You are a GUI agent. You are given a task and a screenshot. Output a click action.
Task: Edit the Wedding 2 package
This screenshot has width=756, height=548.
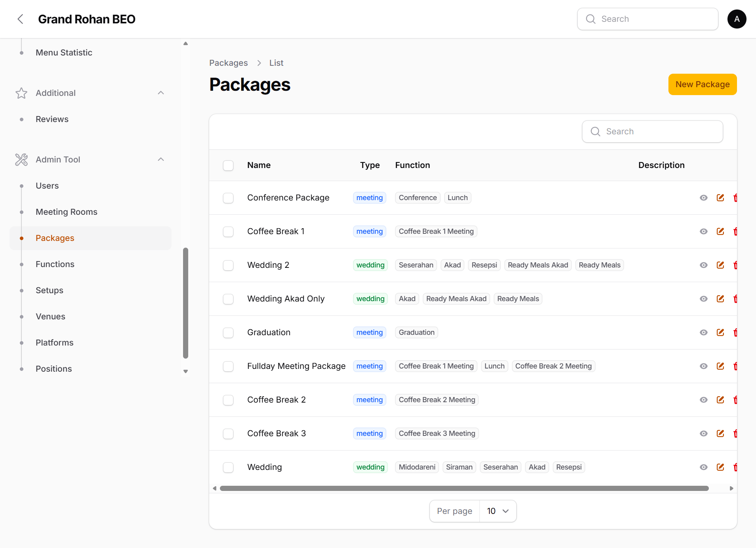pos(720,265)
